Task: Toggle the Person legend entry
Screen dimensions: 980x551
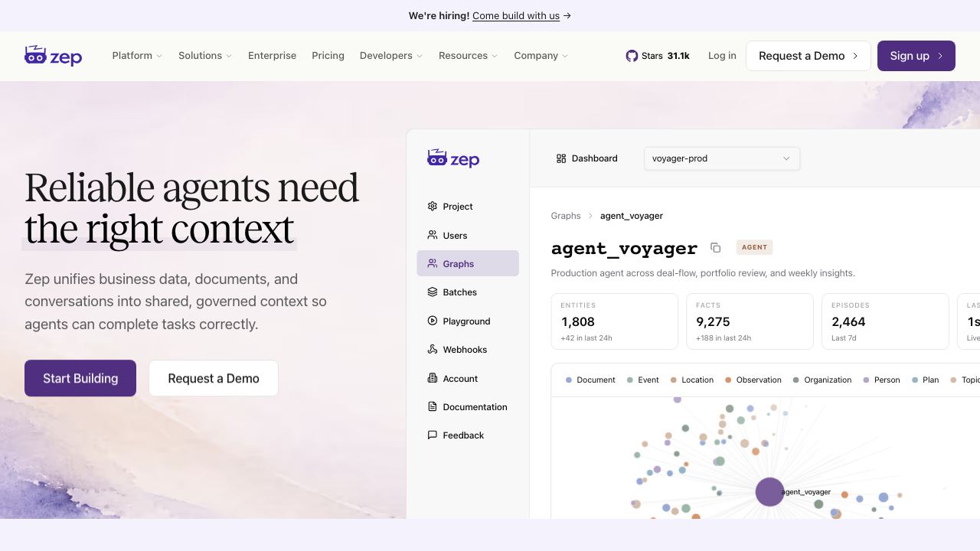Action: tap(882, 380)
